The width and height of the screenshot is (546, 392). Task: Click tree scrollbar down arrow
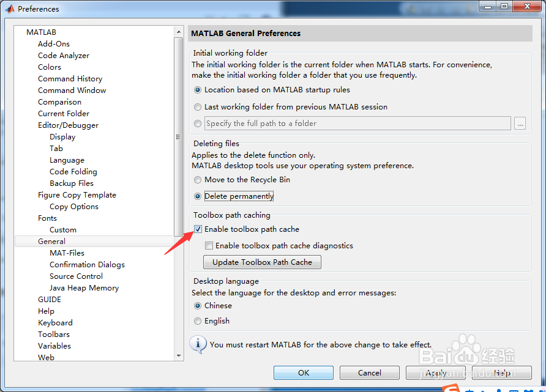point(179,355)
